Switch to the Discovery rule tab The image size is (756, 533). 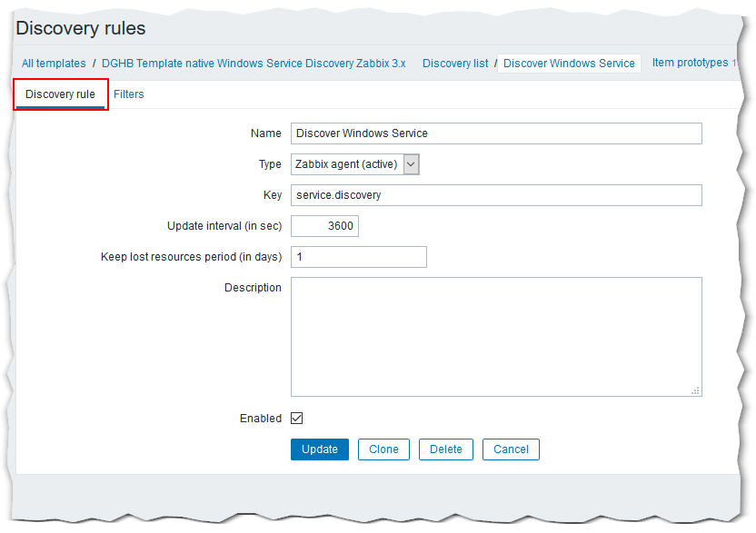[x=60, y=94]
